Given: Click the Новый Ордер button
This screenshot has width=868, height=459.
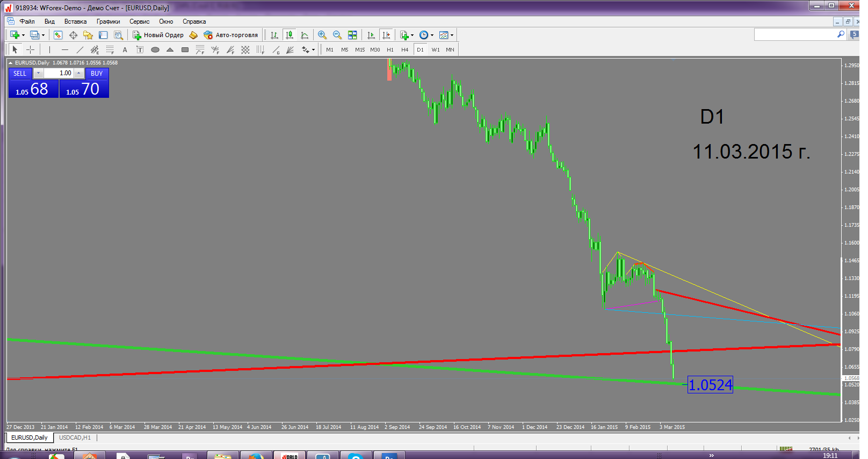Looking at the screenshot, I should [158, 35].
